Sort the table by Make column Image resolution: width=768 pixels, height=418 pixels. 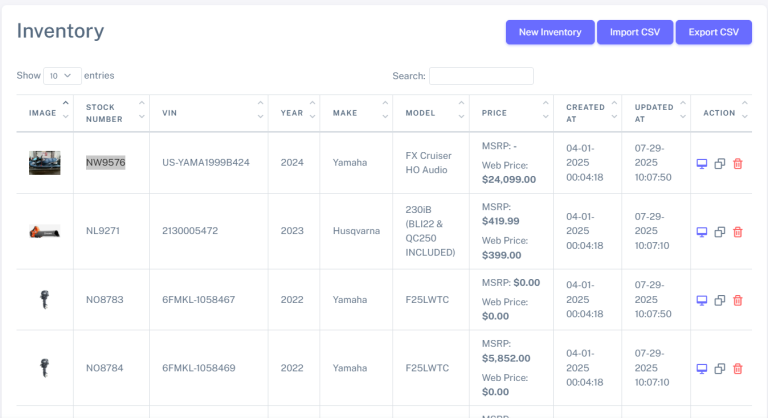(x=357, y=113)
